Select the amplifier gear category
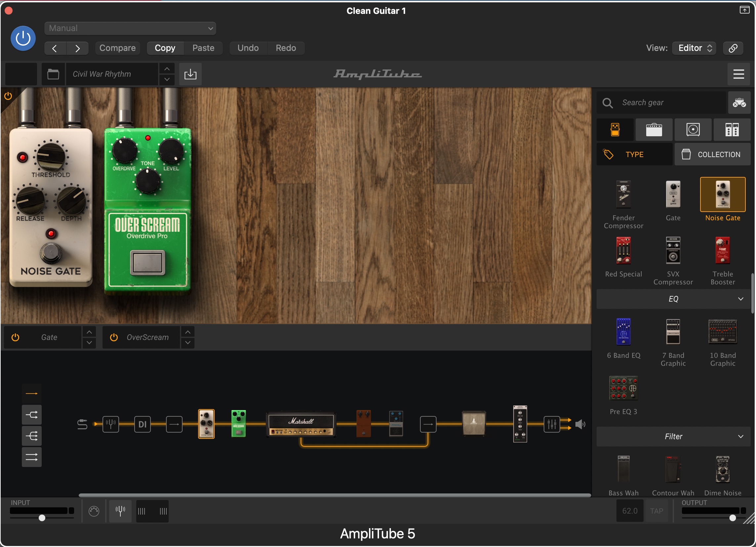The width and height of the screenshot is (756, 547). pos(654,130)
